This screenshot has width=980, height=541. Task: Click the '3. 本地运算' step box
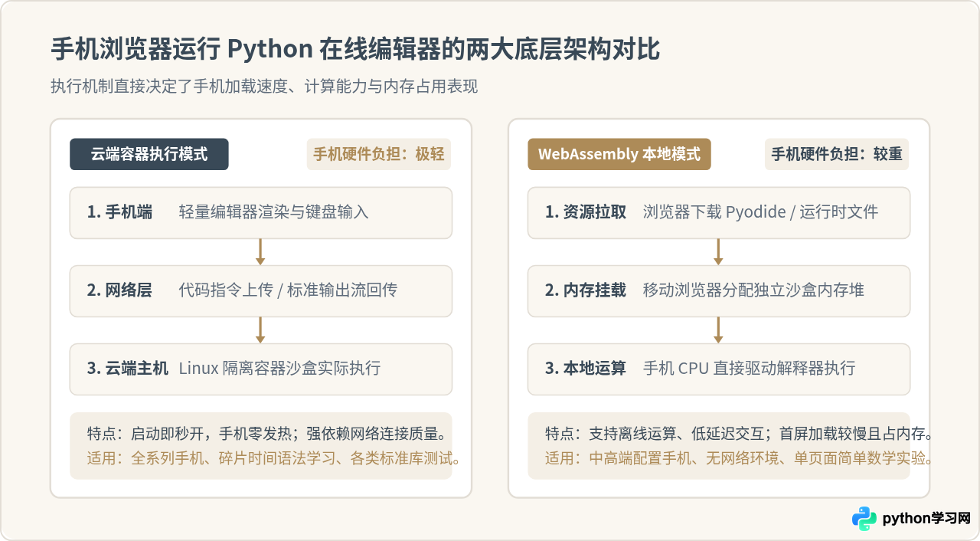(719, 369)
